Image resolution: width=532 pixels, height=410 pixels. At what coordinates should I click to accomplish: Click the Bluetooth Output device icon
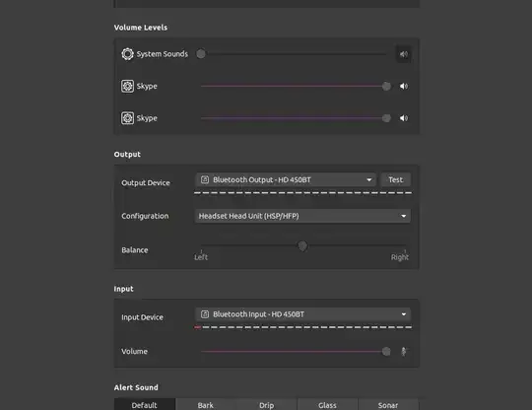pos(205,179)
